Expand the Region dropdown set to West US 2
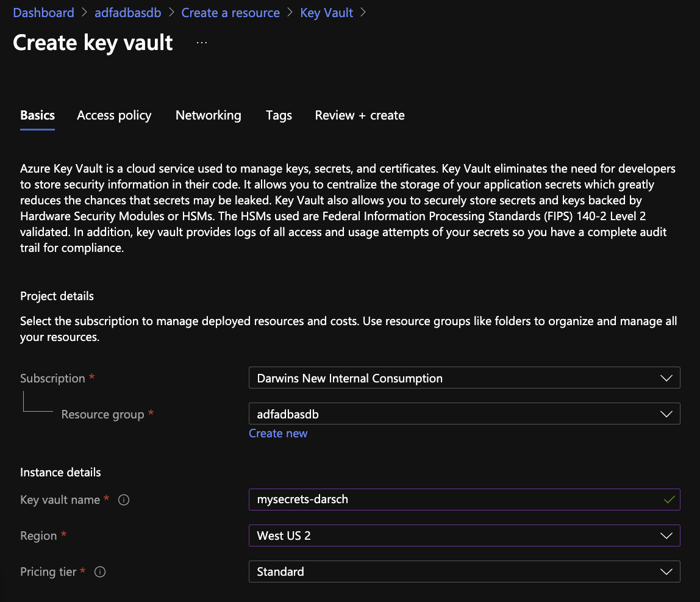 coord(464,536)
